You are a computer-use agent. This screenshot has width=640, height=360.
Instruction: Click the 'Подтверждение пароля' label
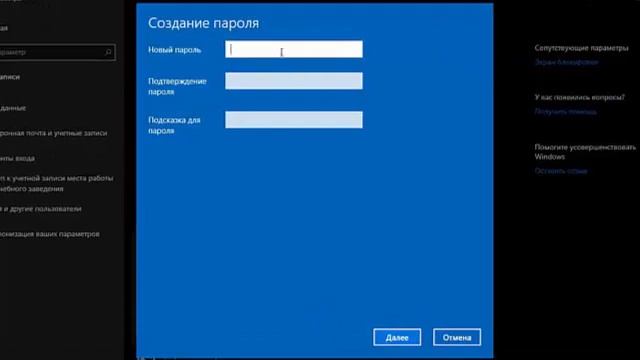coord(177,87)
